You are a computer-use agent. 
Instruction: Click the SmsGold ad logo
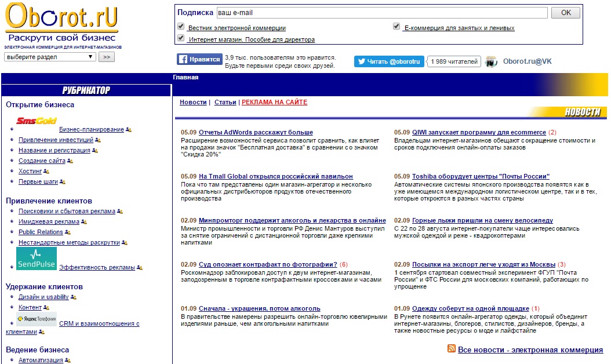click(37, 121)
